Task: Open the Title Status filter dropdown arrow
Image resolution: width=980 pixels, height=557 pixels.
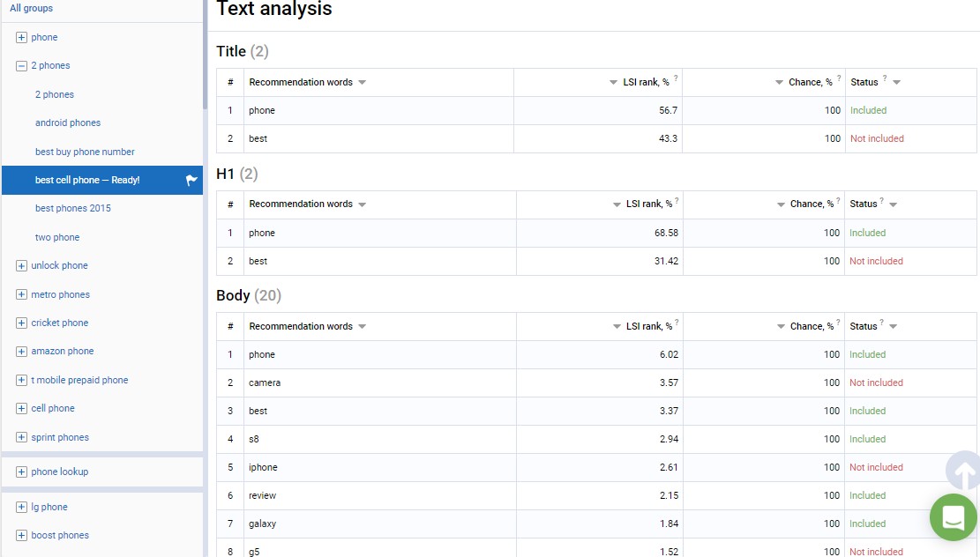Action: pyautogui.click(x=896, y=82)
